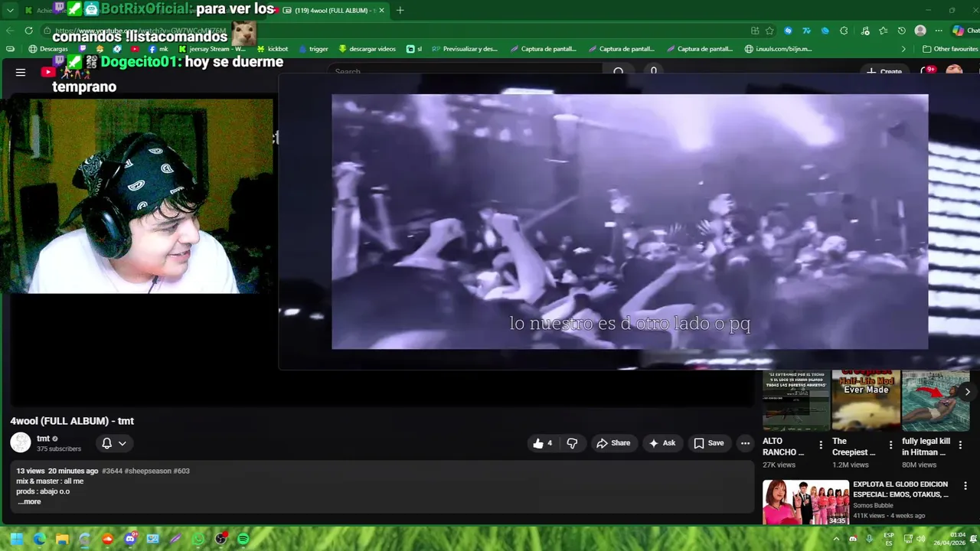Viewport: 980px width, 551px height.
Task: Expand the bookmarks bar overflow chevron
Action: [903, 49]
